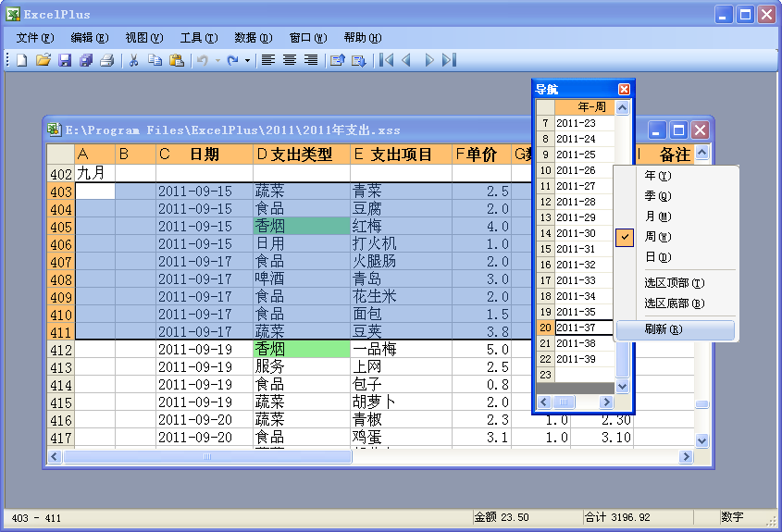Open the Redo history dropdown arrow
Screen dimensions: 782x532
(x=247, y=61)
